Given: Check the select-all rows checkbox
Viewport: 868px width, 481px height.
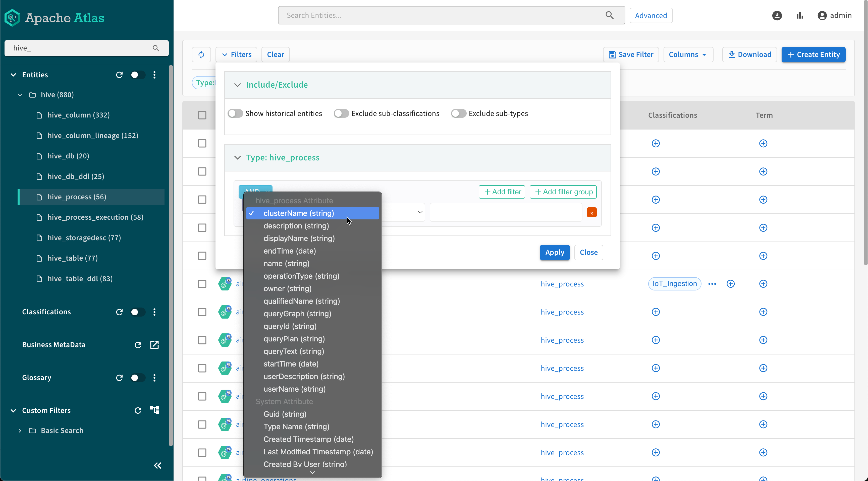Looking at the screenshot, I should (x=202, y=115).
